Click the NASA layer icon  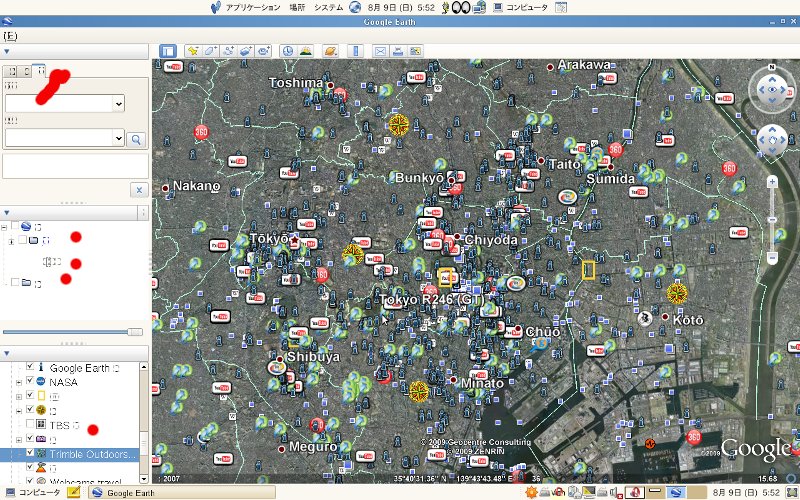41,381
